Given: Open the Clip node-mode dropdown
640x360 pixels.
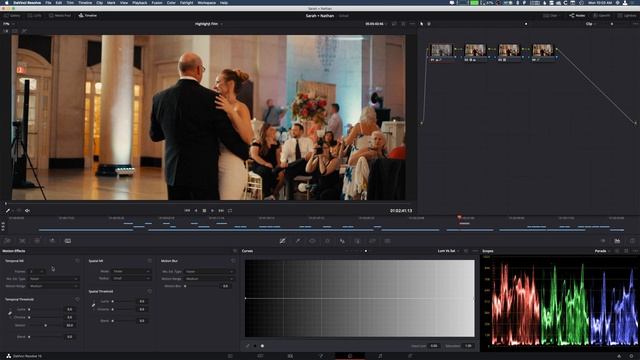Looking at the screenshot, I should click(591, 24).
